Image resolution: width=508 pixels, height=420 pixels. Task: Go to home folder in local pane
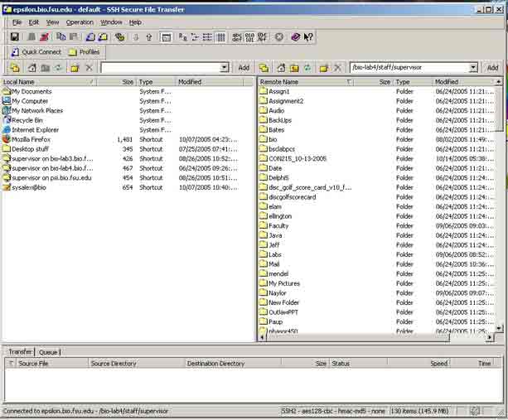[31, 68]
